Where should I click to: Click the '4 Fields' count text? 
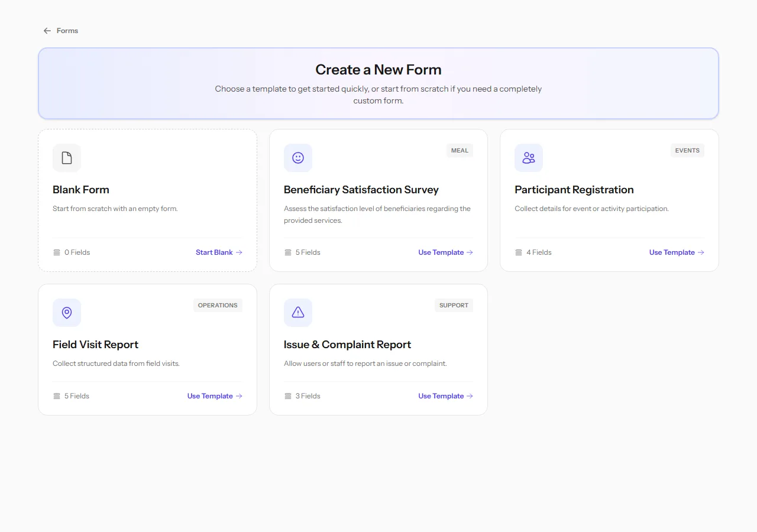point(539,252)
